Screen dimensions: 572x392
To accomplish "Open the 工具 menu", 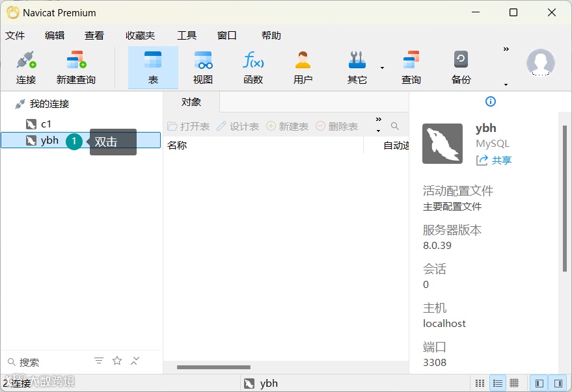I will coord(187,35).
